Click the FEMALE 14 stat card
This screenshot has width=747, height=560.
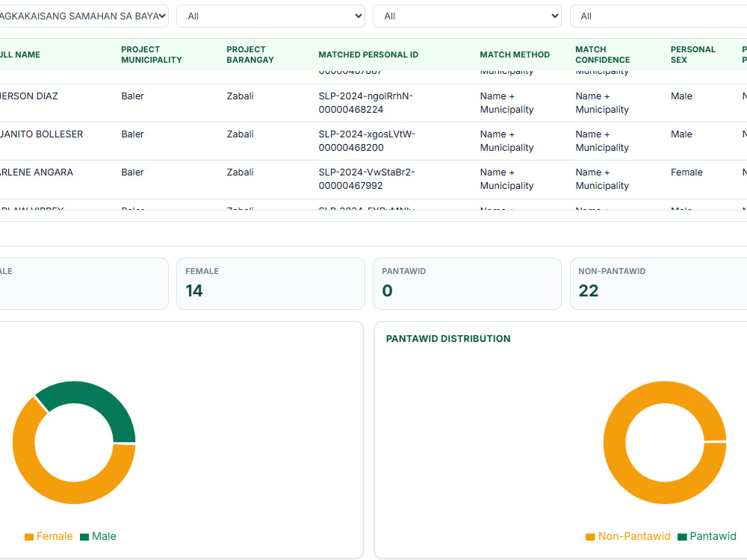tap(270, 284)
